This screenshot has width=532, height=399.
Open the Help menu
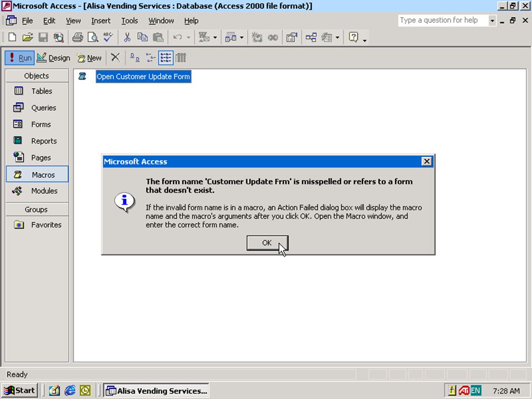[191, 21]
